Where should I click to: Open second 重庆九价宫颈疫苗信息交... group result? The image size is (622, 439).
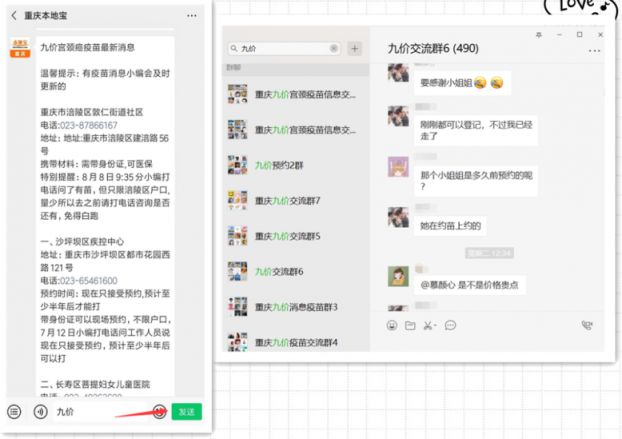[296, 130]
